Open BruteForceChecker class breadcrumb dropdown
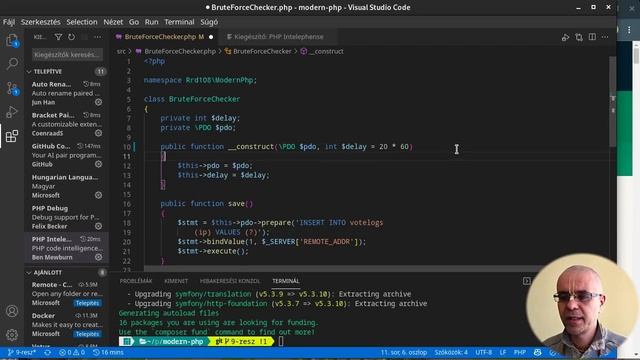Screen dimensions: 640x360 [x=262, y=51]
